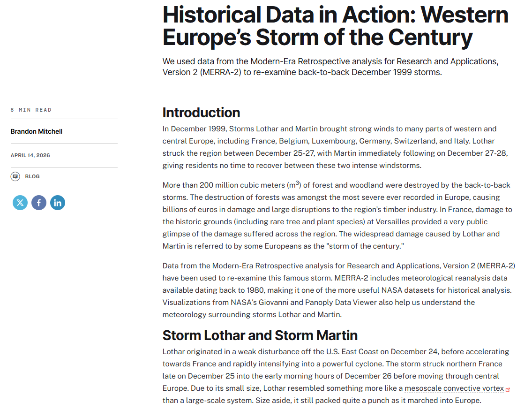The height and width of the screenshot is (410, 532).
Task: Click the paragraph starting 'Lothar originated'
Action: (335, 376)
